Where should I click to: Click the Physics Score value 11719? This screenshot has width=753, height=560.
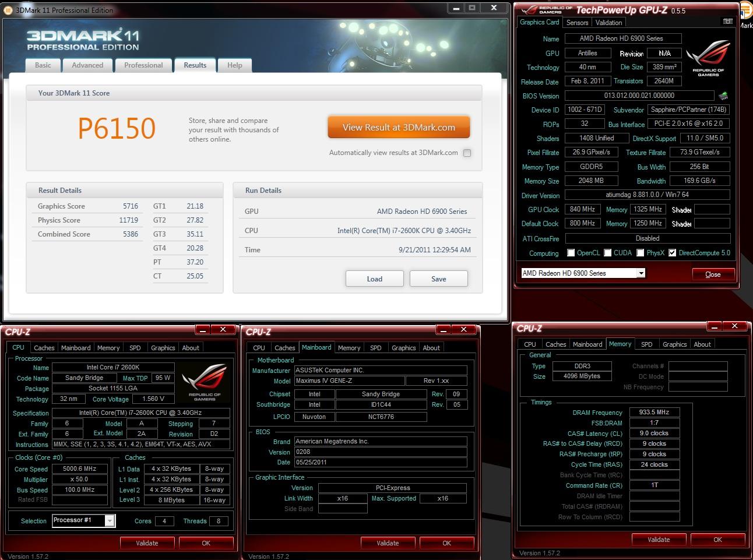[x=129, y=220]
